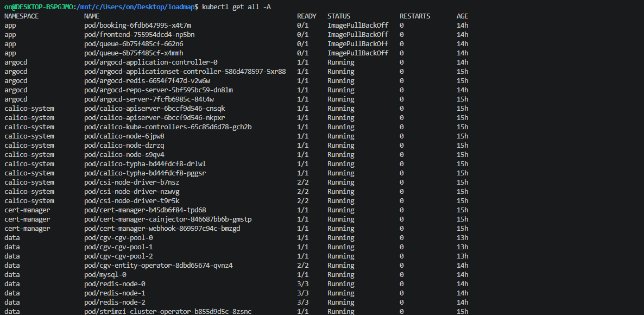Select pod/argocd-application-controller-0
The height and width of the screenshot is (315, 644).
tap(151, 62)
